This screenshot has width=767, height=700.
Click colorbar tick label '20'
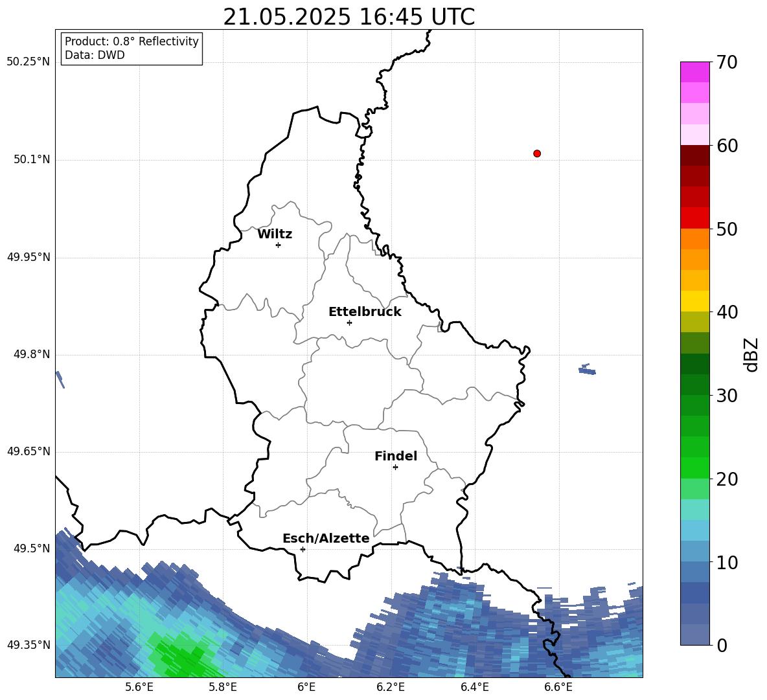pos(727,479)
